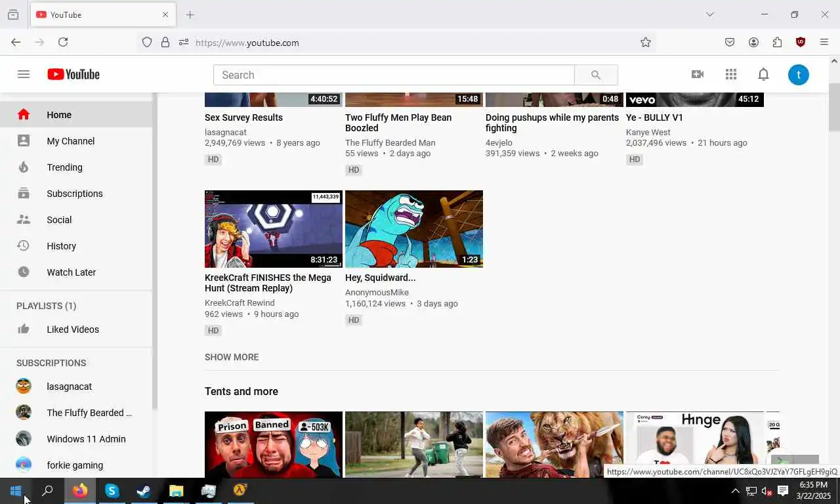Bookmark this page with the star
Image resolution: width=840 pixels, height=504 pixels.
pos(646,42)
